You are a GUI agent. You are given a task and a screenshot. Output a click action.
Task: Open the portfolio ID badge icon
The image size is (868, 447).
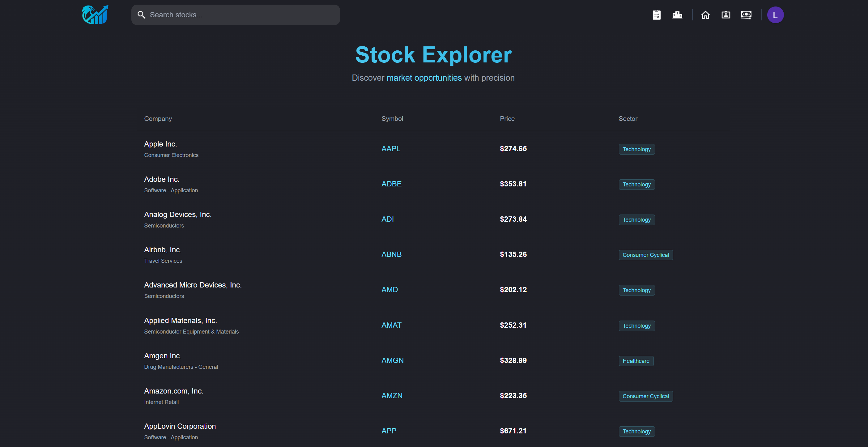click(x=726, y=15)
